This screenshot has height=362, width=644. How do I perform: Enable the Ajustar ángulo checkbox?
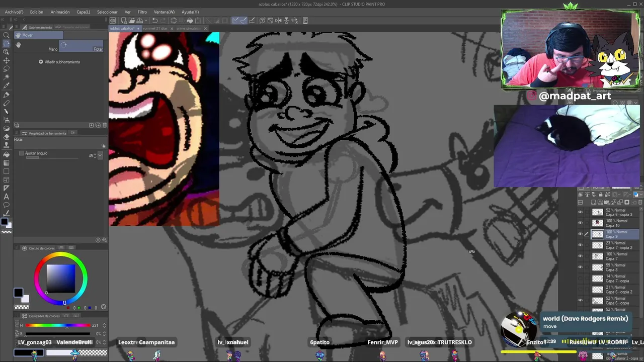point(21,153)
